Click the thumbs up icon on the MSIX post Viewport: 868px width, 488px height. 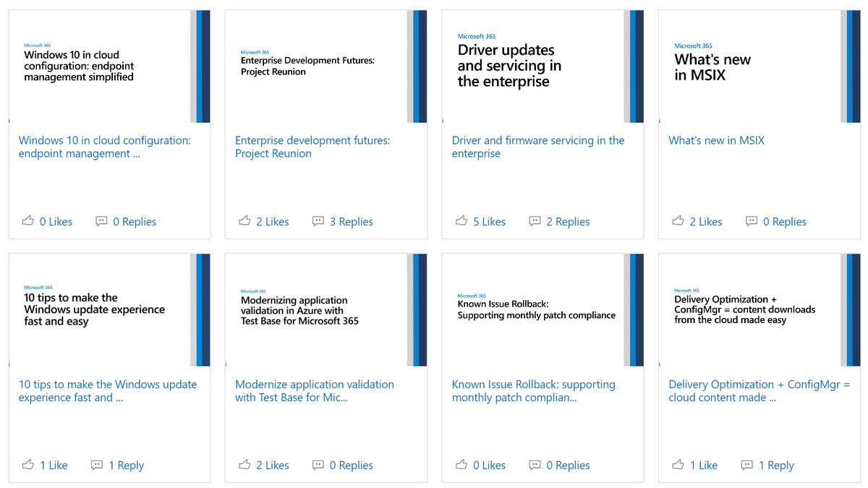(678, 221)
